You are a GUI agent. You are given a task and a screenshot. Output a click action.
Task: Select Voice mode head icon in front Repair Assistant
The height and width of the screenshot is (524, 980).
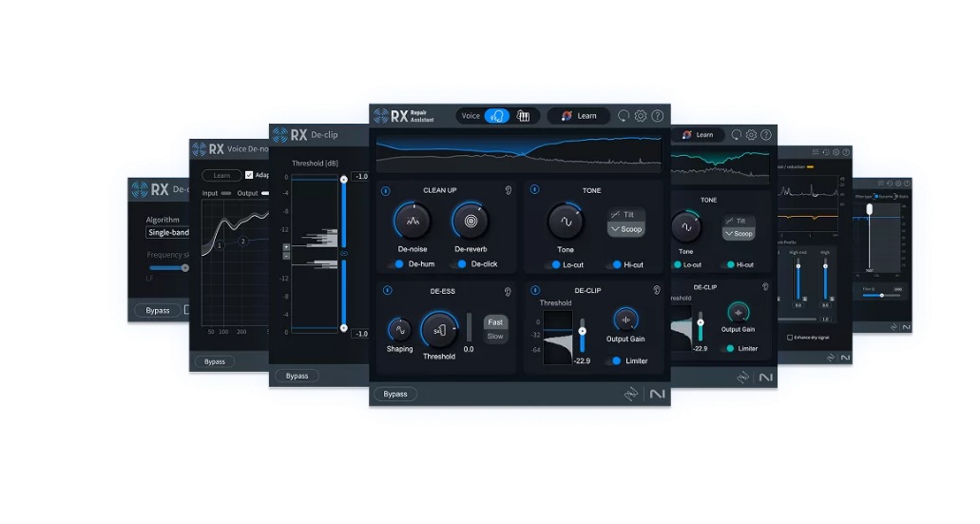tap(497, 116)
